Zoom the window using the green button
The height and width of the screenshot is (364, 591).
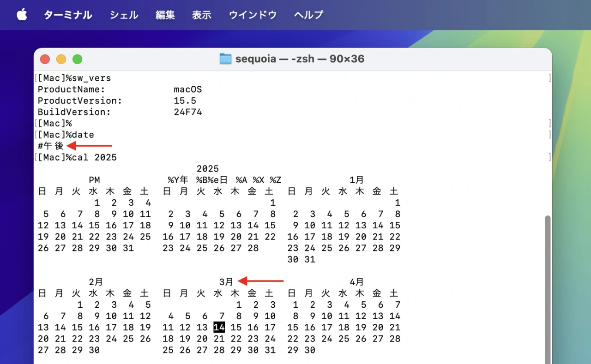77,59
